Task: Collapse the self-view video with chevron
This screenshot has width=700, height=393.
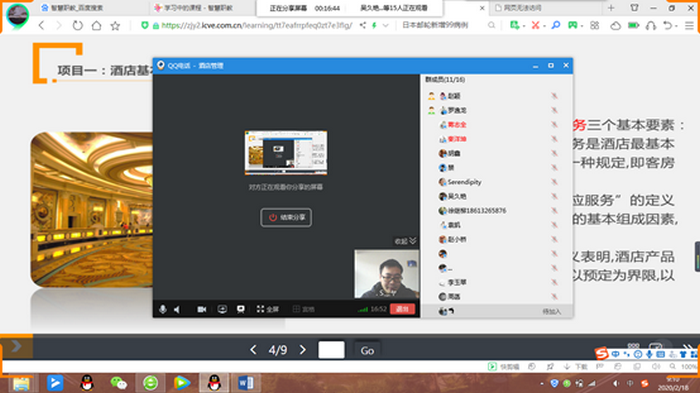Action: coord(405,241)
